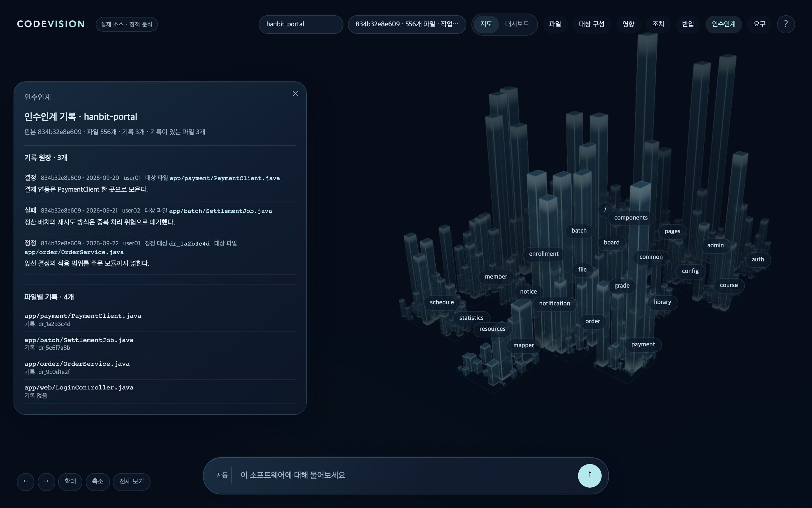Image resolution: width=812 pixels, height=508 pixels.
Task: Open the 요구 menu
Action: [x=759, y=24]
